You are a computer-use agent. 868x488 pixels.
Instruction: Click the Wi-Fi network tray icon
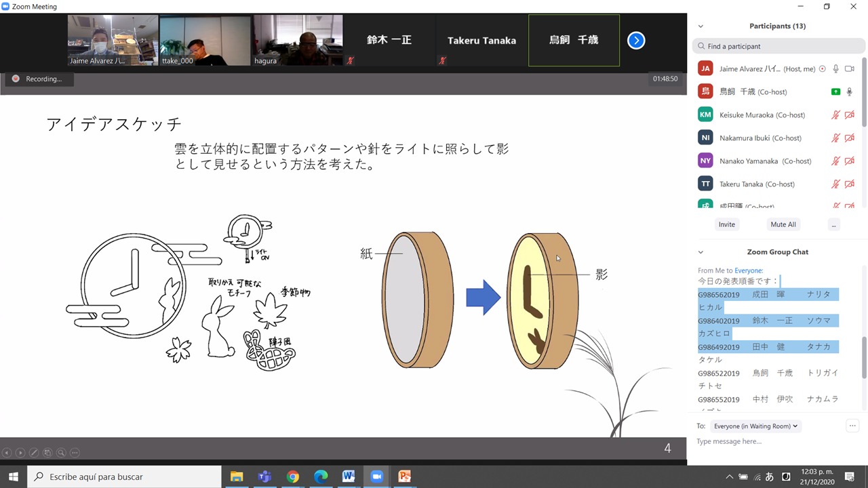tap(757, 476)
